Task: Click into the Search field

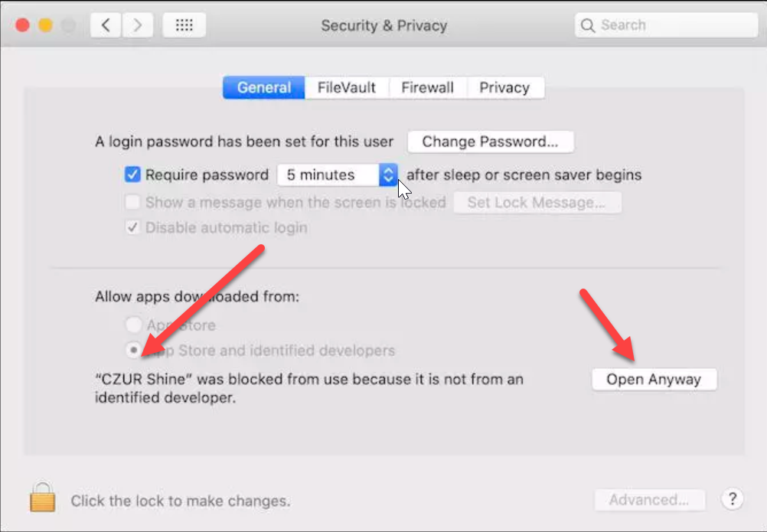Action: (674, 25)
